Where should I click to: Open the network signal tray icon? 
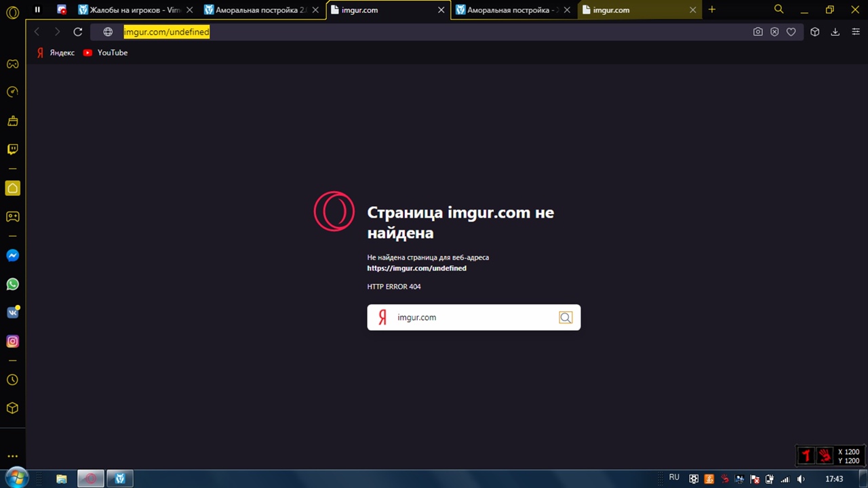[x=786, y=479]
